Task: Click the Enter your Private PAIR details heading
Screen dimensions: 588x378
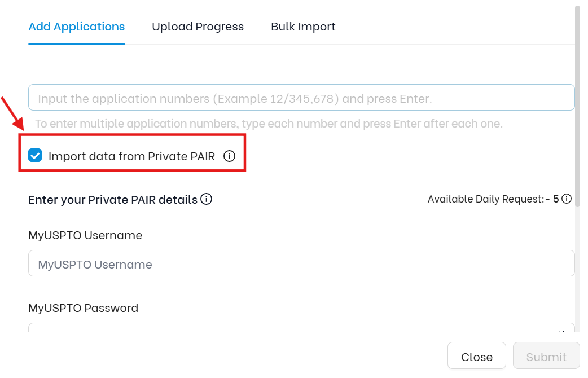Action: tap(113, 200)
